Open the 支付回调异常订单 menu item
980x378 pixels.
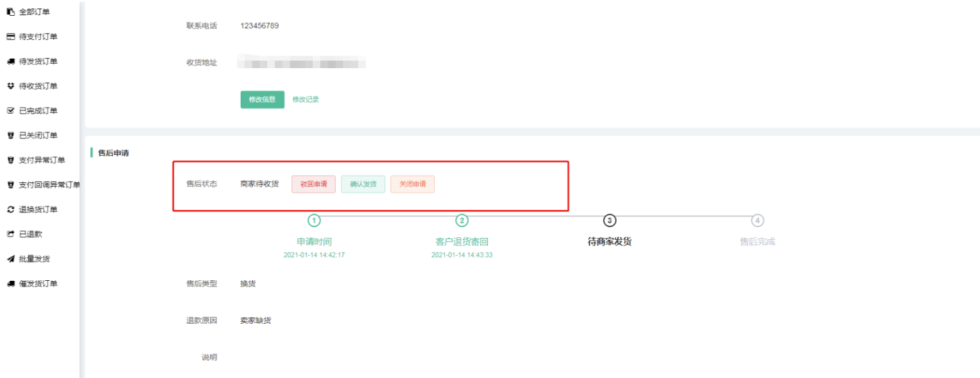pyautogui.click(x=49, y=185)
